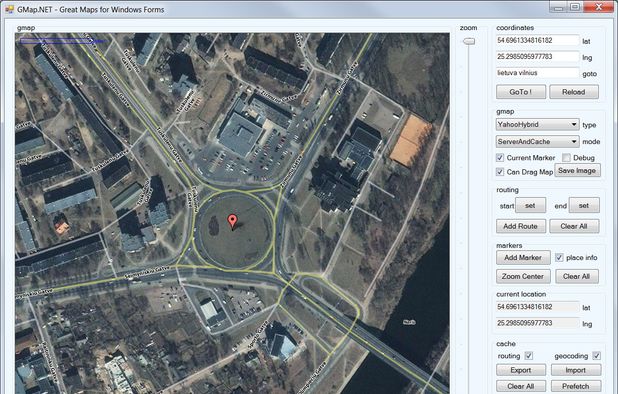Viewport: 618px width, 394px height.
Task: Click the cache Import button
Action: [x=576, y=370]
